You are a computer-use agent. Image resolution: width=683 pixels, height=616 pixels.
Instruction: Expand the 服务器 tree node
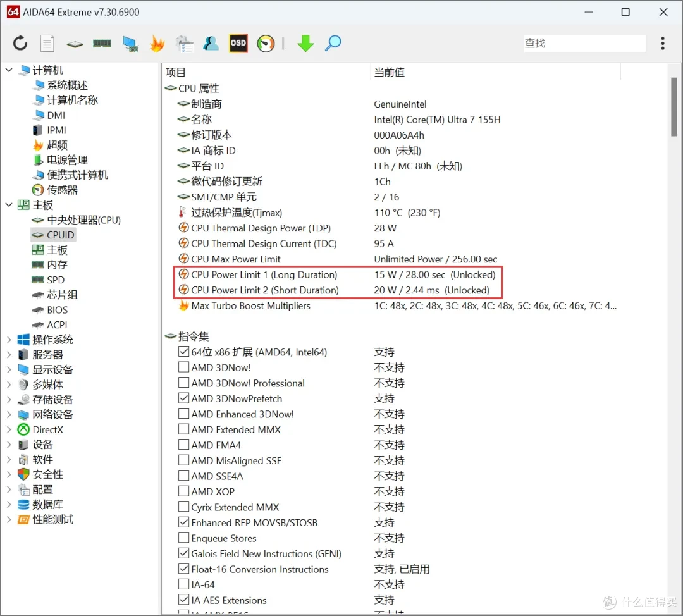[x=9, y=355]
